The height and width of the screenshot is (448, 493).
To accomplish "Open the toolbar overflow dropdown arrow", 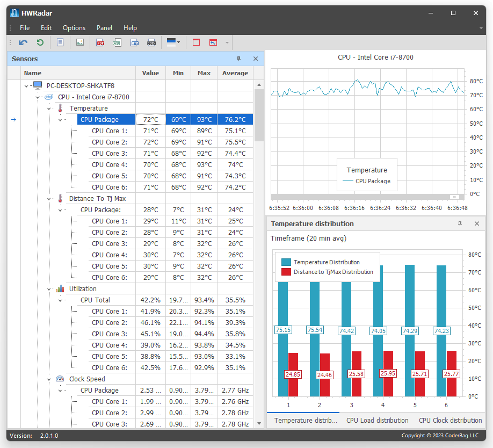I will [x=227, y=43].
